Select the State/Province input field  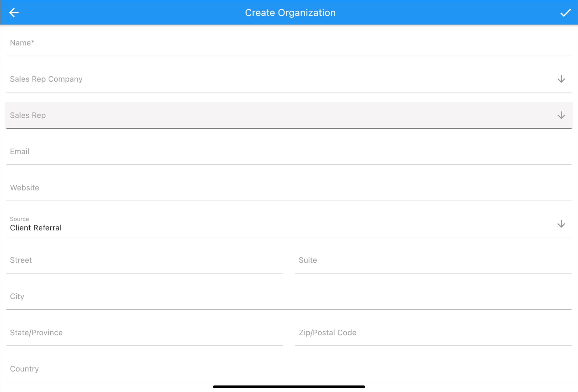145,333
